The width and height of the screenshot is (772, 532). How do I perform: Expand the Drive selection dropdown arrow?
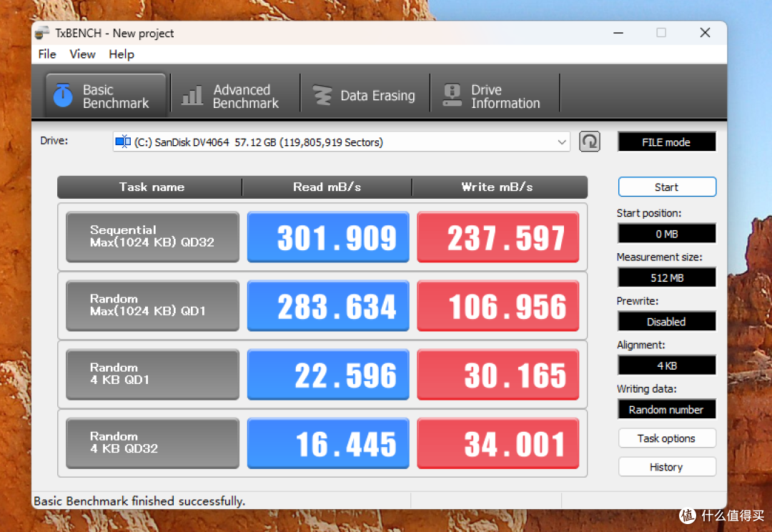(x=562, y=142)
